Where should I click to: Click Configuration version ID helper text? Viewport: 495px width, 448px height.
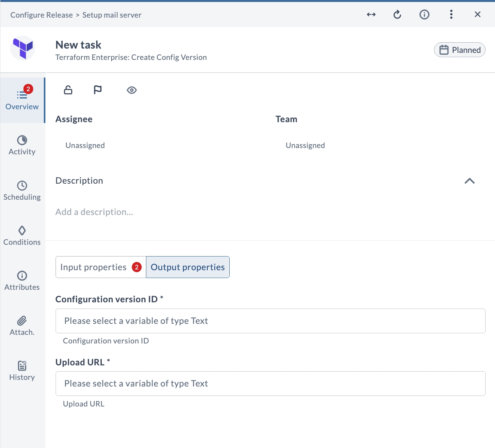[x=106, y=341]
